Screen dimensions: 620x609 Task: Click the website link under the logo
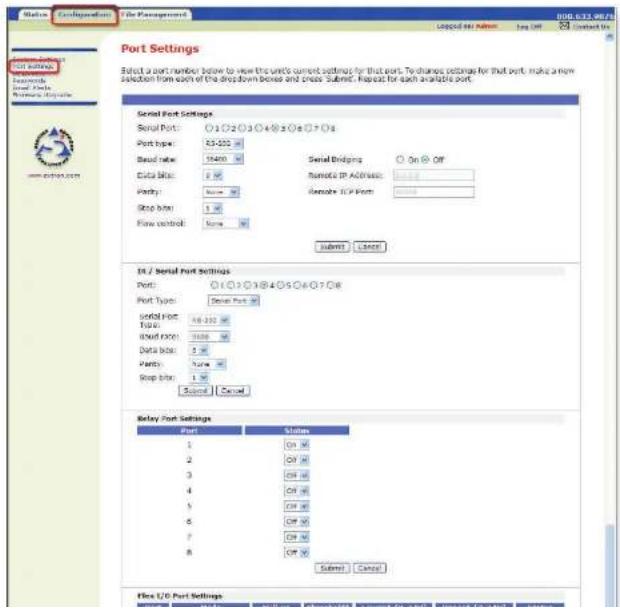coord(54,175)
